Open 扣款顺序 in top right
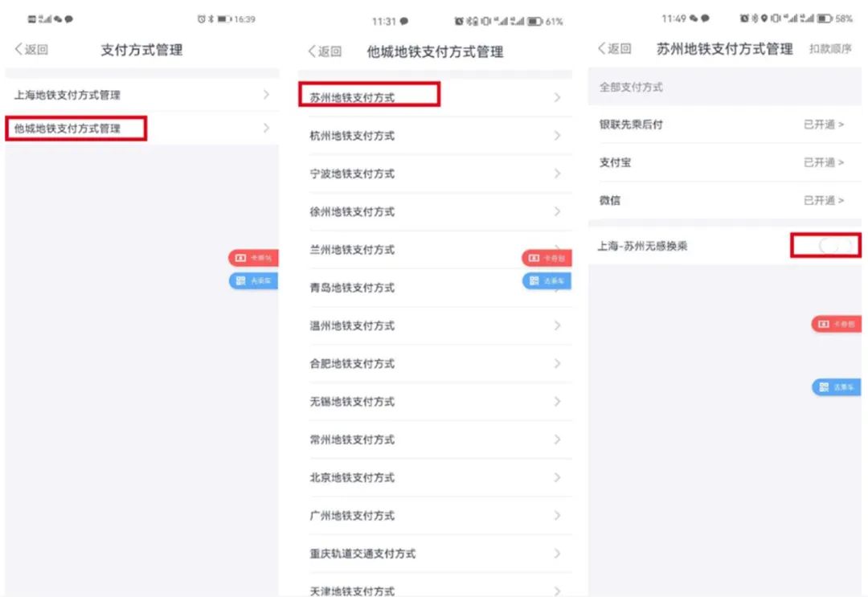The image size is (868, 597). coord(829,50)
